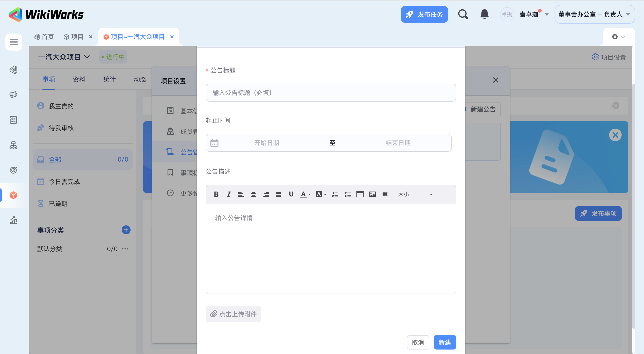This screenshot has width=644, height=354.
Task: Click the notification bell icon
Action: [x=484, y=14]
